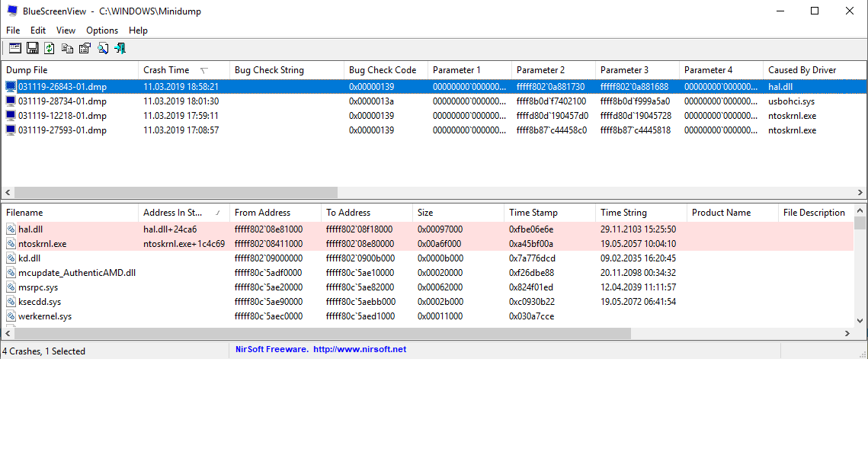Sort by Bug Check Code column
Viewport: 868px width, 468px height.
tap(386, 70)
